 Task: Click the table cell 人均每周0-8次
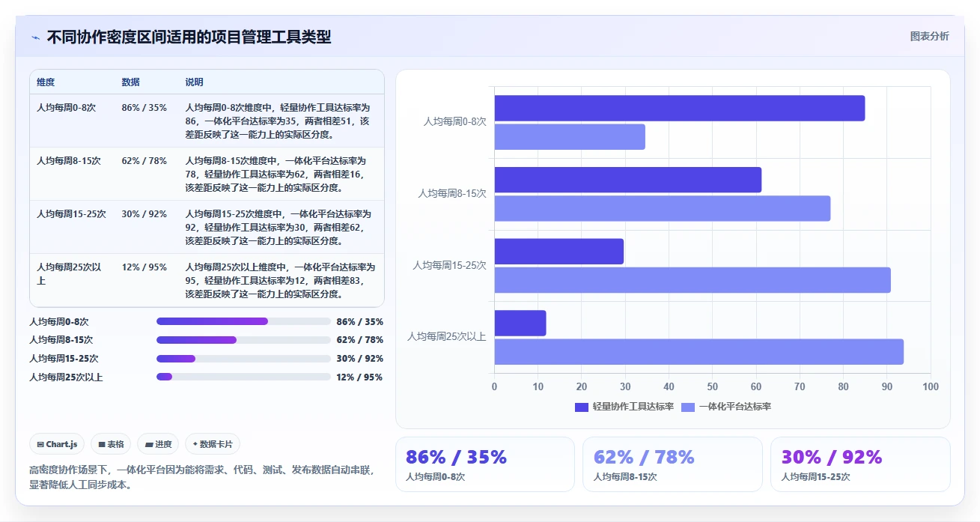(x=67, y=108)
